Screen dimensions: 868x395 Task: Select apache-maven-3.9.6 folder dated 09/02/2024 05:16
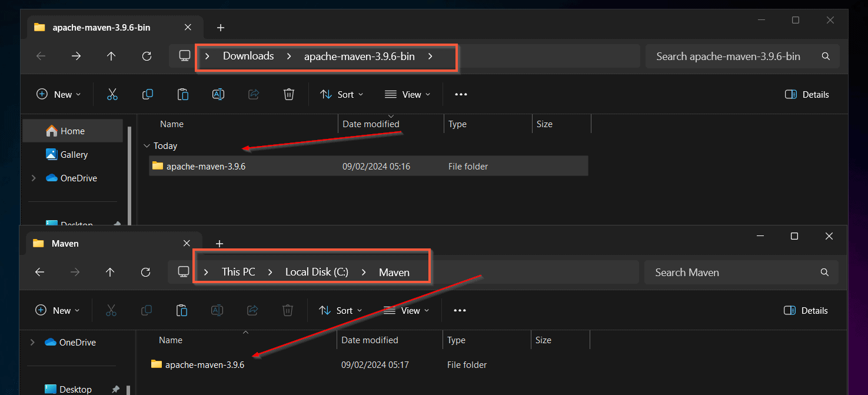368,166
